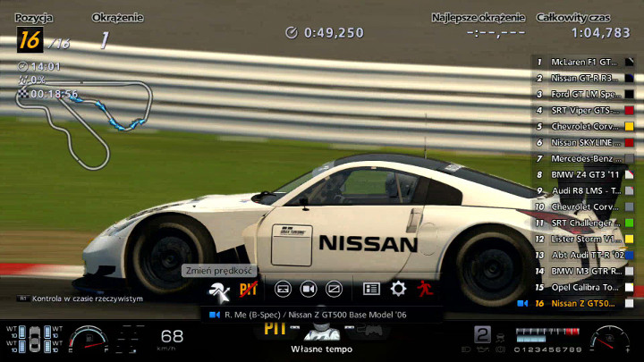Open the race info list panel icon
Viewport: 644px width, 362px height.
[372, 289]
